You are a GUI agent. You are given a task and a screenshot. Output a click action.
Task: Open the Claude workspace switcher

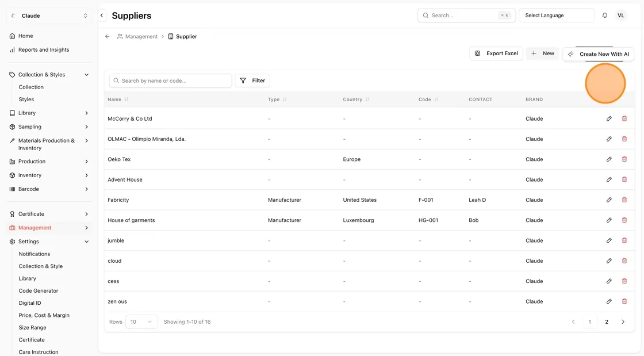click(x=49, y=16)
